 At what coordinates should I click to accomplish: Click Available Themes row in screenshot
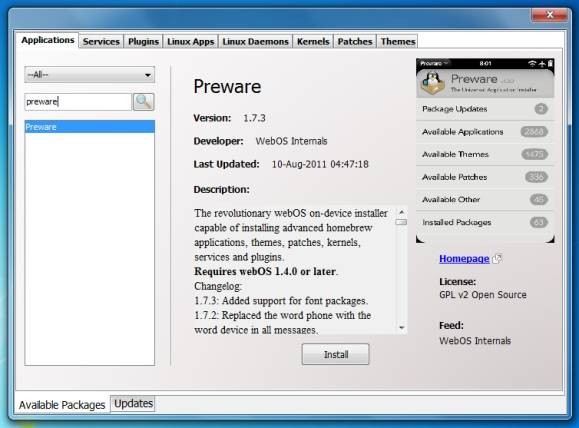pos(485,154)
